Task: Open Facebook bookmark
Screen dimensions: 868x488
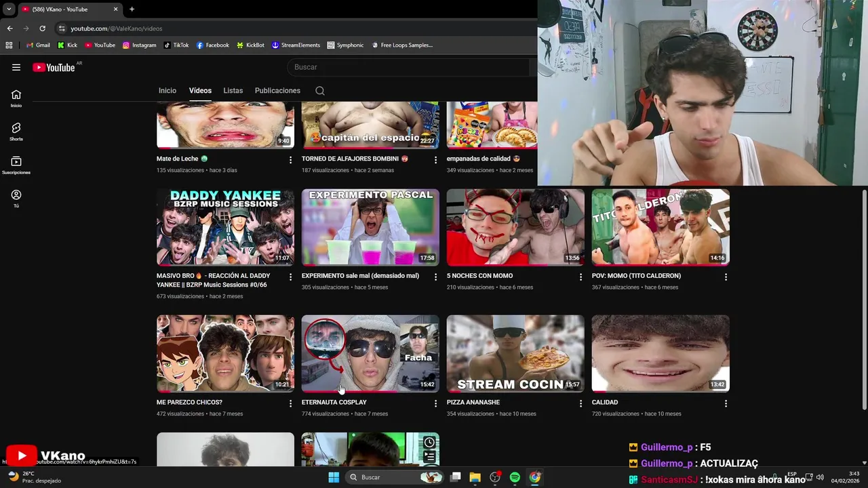Action: [212, 45]
